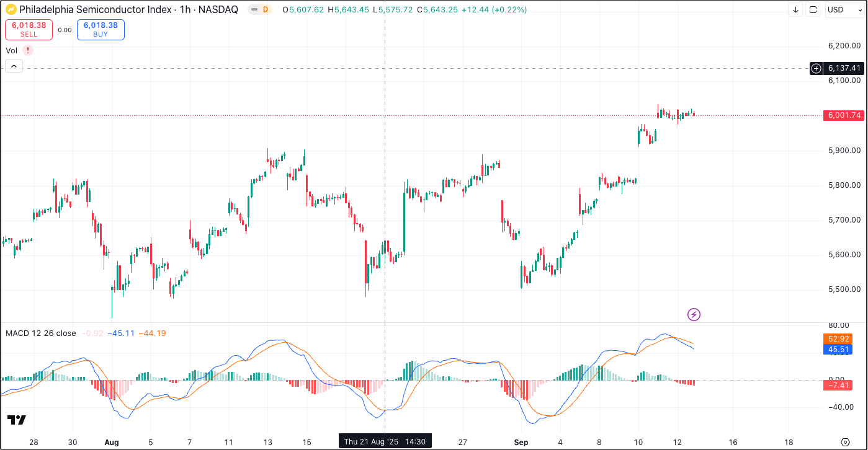Click the red exclamation error icon beside Vol
This screenshot has height=450, width=868.
click(28, 51)
